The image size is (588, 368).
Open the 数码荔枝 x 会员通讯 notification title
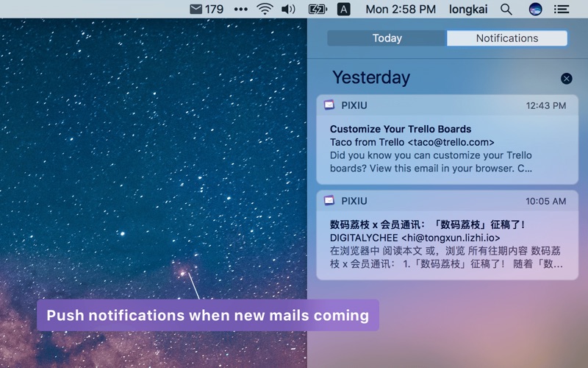coord(427,224)
